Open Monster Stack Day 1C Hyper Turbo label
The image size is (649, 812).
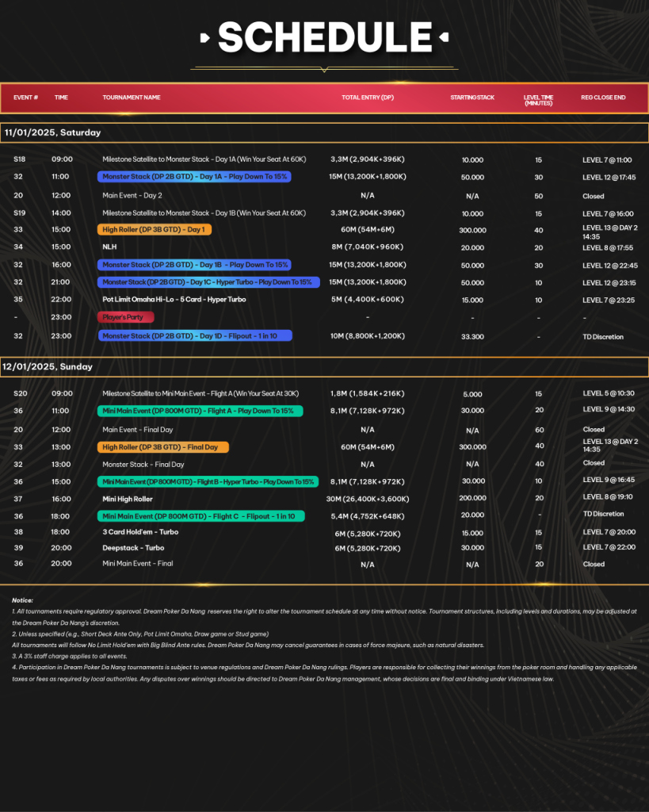[x=208, y=282]
